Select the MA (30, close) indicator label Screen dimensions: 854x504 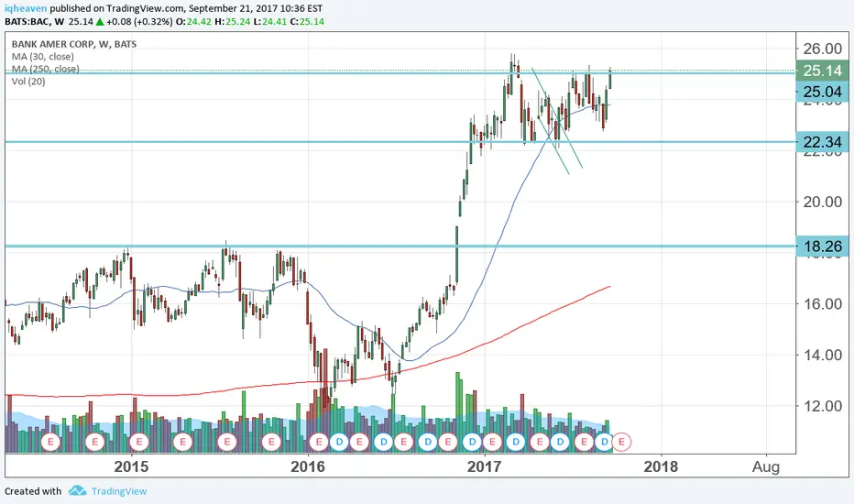tap(43, 57)
